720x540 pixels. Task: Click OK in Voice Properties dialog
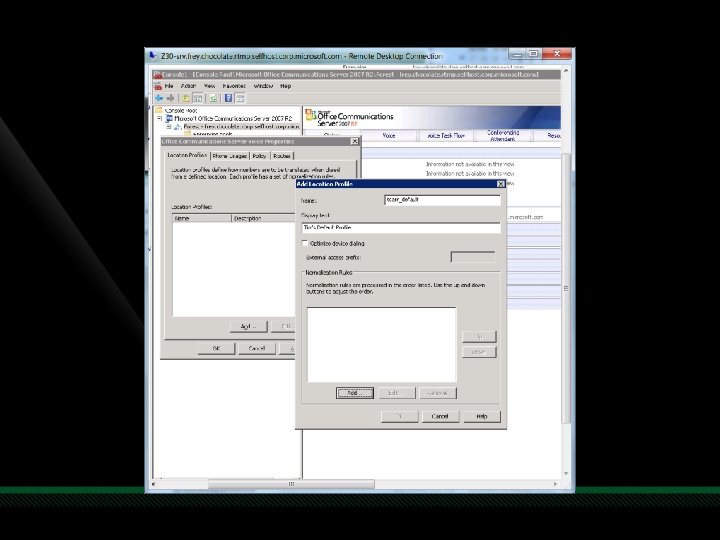216,349
